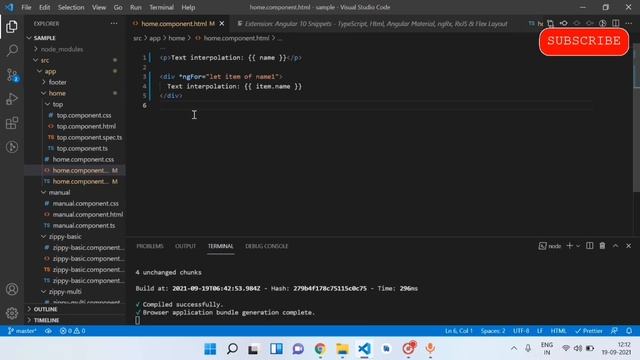The width and height of the screenshot is (640, 360).
Task: Open manual.component.ts file
Action: click(x=76, y=225)
